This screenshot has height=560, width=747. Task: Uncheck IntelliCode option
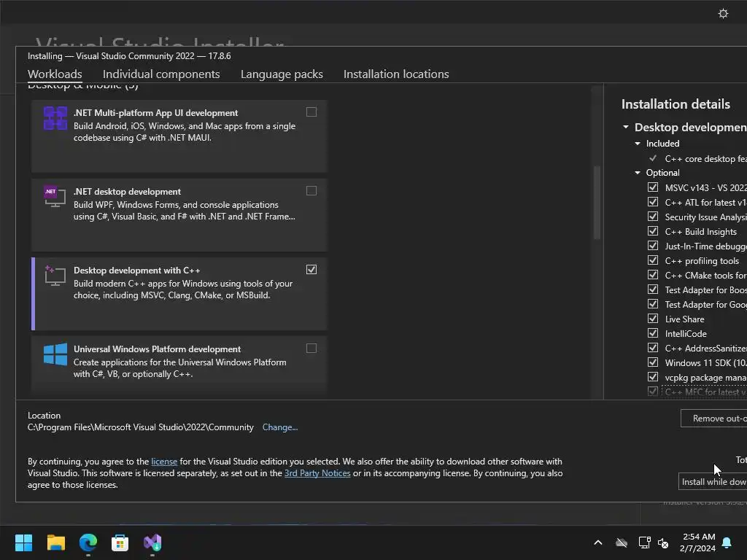pyautogui.click(x=653, y=333)
